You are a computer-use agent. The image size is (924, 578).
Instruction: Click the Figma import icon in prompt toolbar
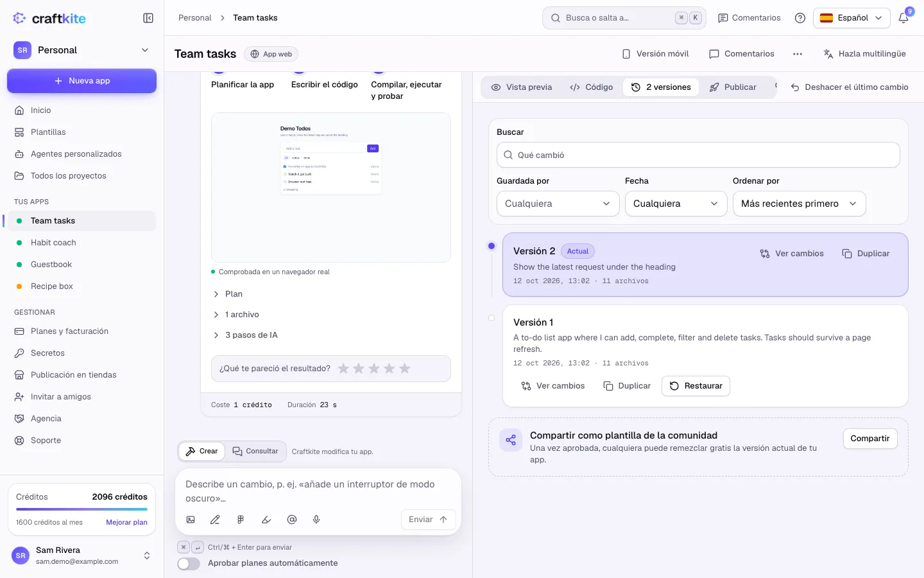click(x=241, y=520)
